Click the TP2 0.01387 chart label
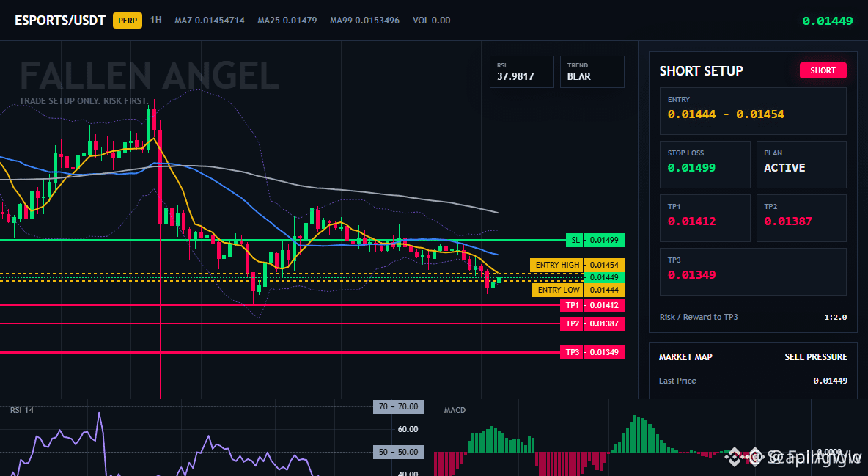The height and width of the screenshot is (476, 868). pyautogui.click(x=592, y=323)
